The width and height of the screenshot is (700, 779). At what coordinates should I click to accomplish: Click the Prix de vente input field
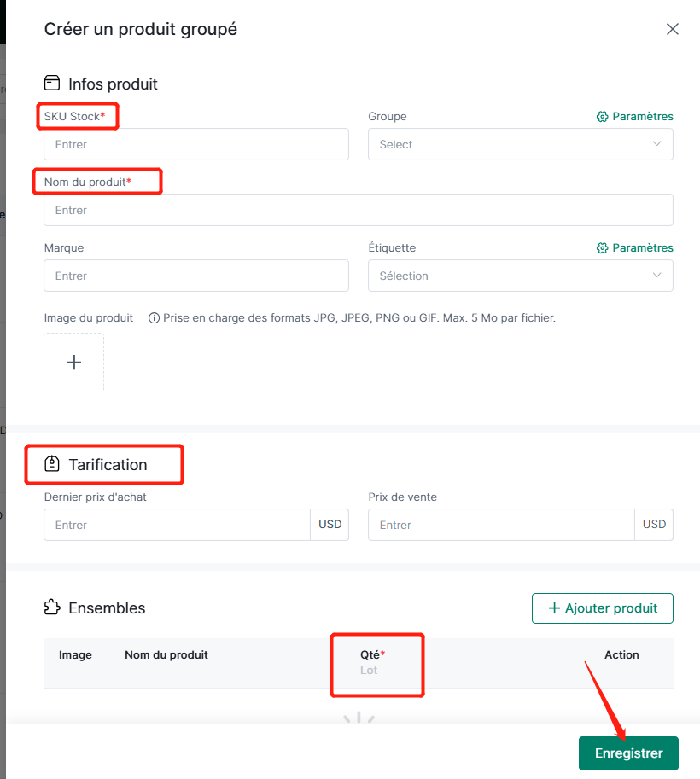pyautogui.click(x=502, y=525)
